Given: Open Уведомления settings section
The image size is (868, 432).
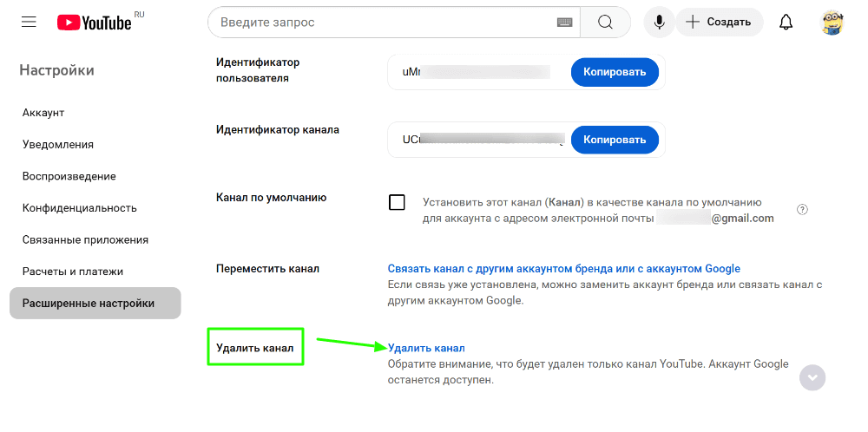Looking at the screenshot, I should 57,145.
